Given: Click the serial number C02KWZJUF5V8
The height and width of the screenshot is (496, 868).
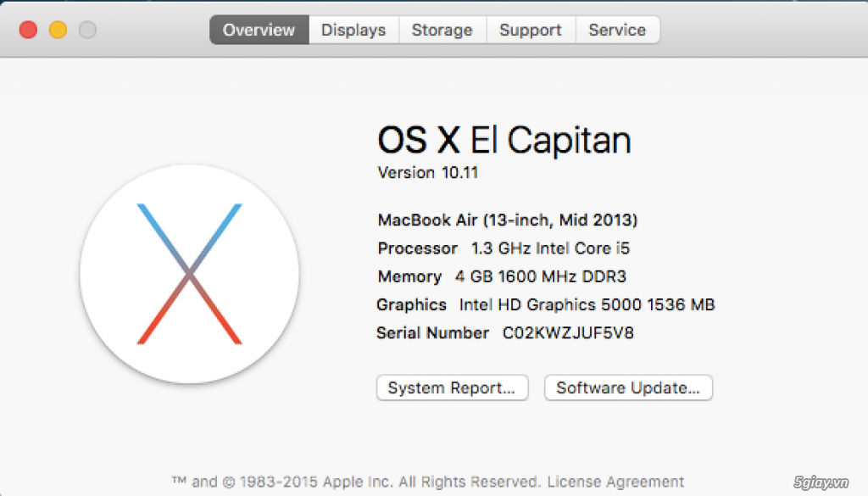Looking at the screenshot, I should [568, 333].
